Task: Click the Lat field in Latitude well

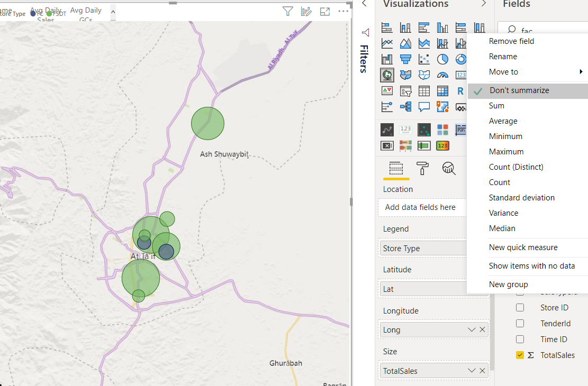Action: coord(423,289)
